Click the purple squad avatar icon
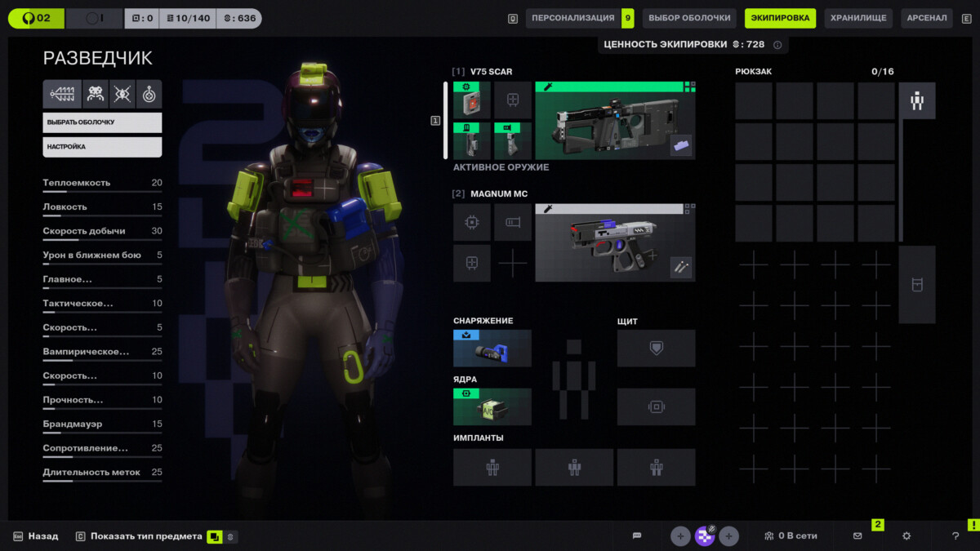The width and height of the screenshot is (980, 551). (704, 536)
